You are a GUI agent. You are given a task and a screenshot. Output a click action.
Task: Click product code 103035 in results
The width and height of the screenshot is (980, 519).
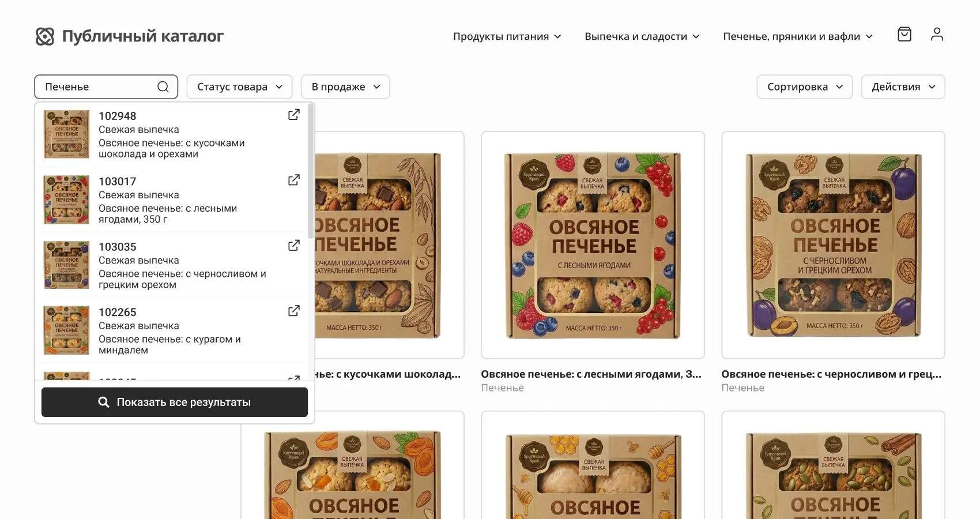(x=118, y=247)
